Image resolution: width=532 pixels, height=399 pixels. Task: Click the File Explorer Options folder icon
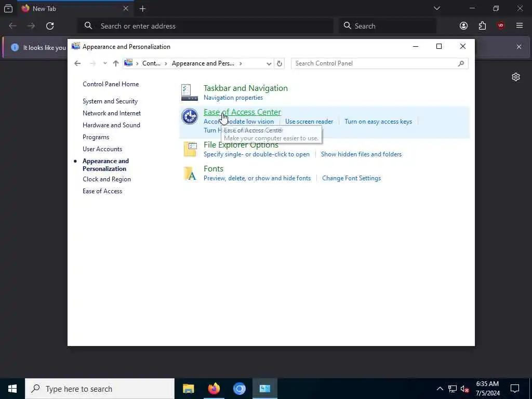click(190, 149)
